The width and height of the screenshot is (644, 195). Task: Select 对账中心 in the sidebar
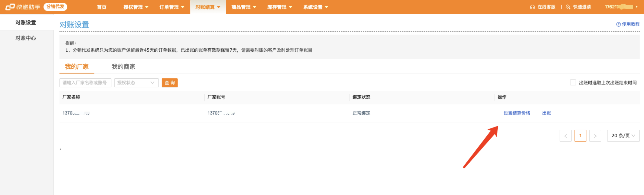coord(26,38)
